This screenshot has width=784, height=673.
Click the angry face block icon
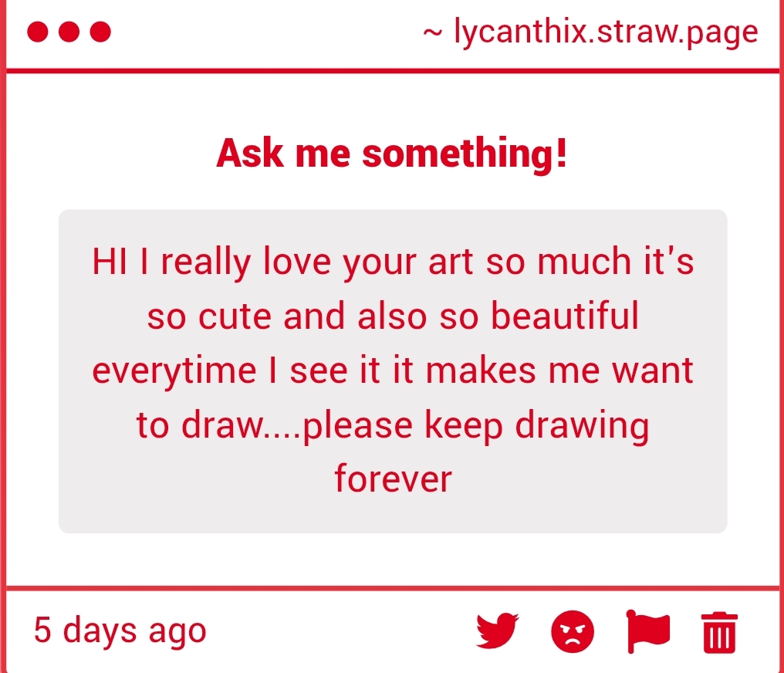pos(573,632)
